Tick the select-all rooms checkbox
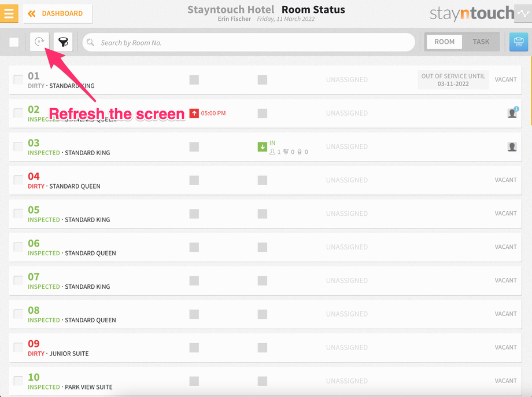The width and height of the screenshot is (532, 397). click(14, 42)
